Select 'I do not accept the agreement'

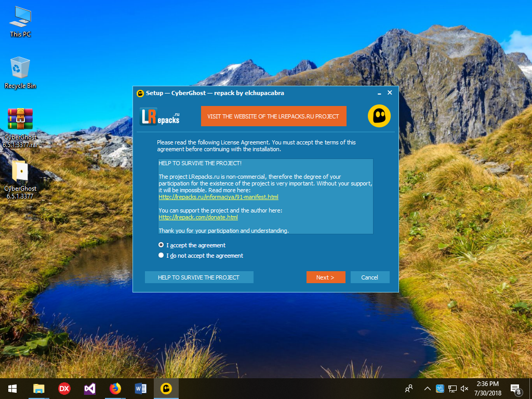pyautogui.click(x=161, y=256)
